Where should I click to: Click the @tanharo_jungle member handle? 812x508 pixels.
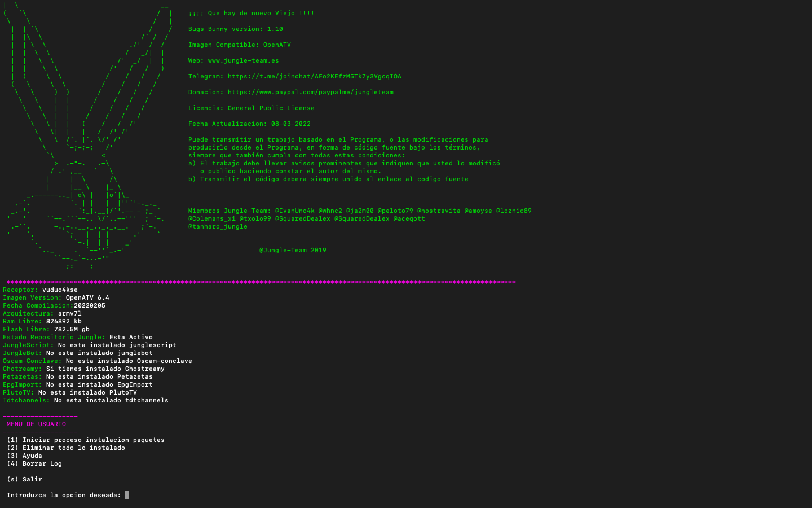pyautogui.click(x=218, y=226)
